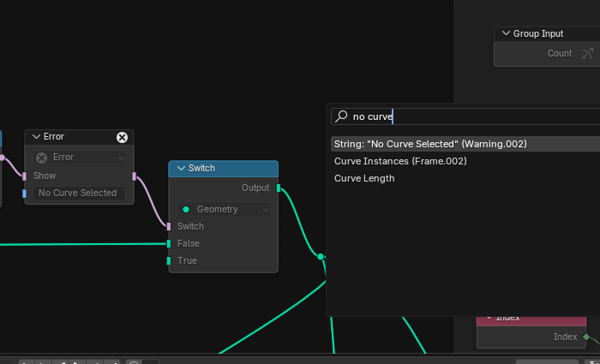Click the True geometry input socket

(x=169, y=260)
